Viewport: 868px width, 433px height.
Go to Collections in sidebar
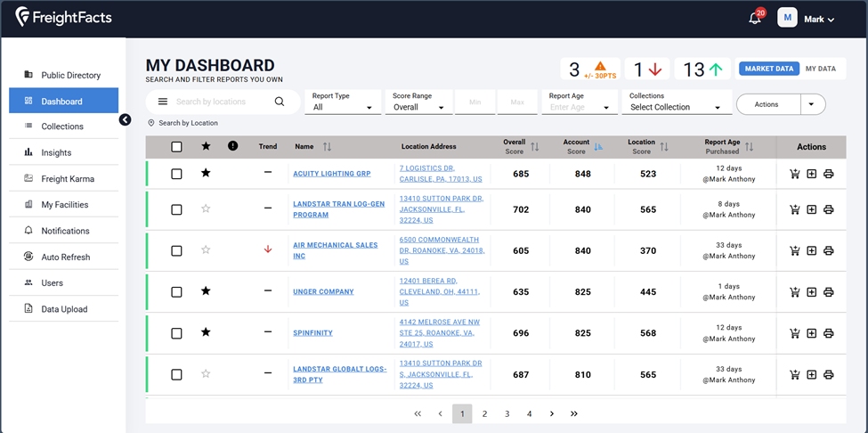click(64, 127)
